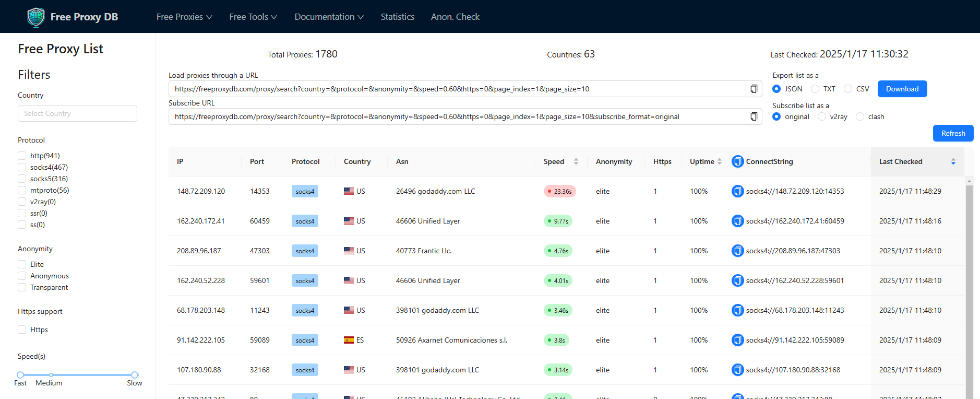
Task: Tick the socks5(316) protocol checkbox
Action: pos(22,179)
